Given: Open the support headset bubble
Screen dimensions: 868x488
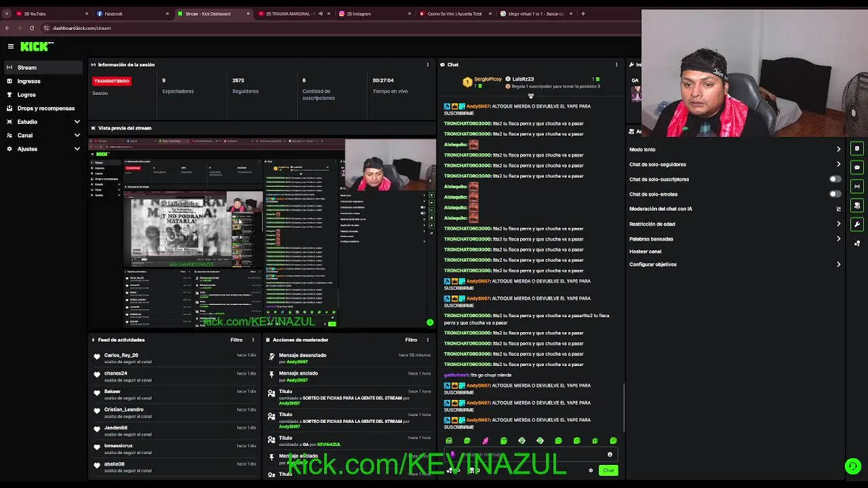Looking at the screenshot, I should tap(853, 466).
